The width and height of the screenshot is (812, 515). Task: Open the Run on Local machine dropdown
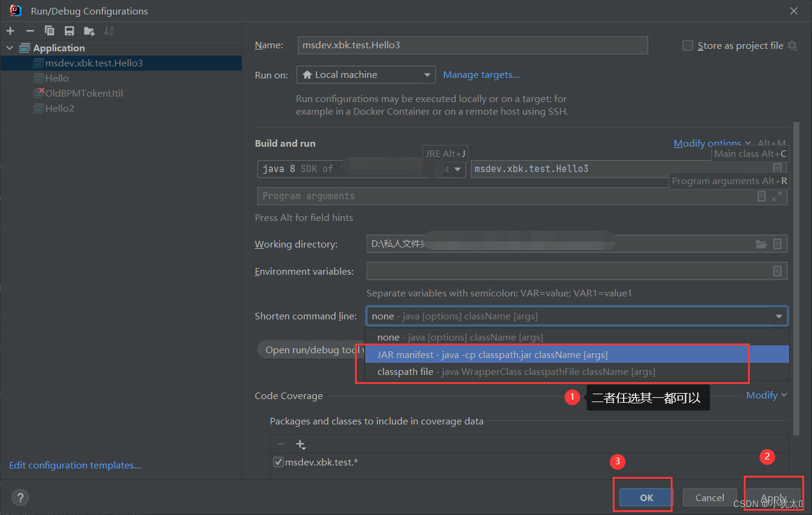pyautogui.click(x=366, y=75)
